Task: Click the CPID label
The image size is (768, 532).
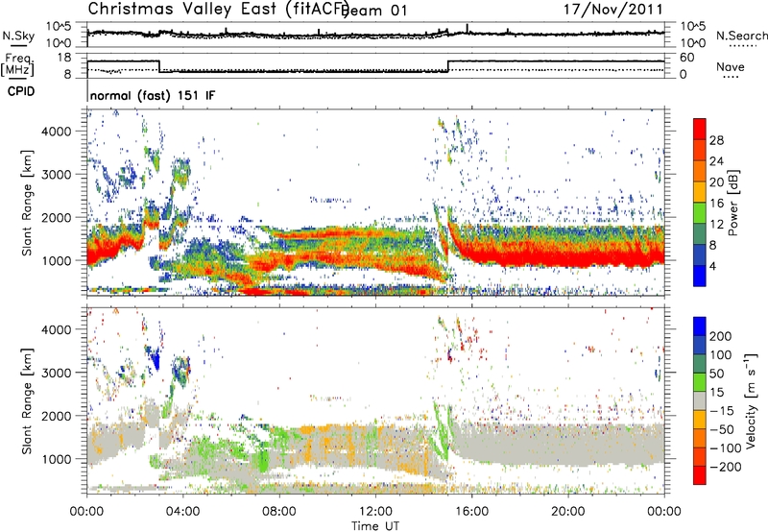Action: tap(21, 91)
